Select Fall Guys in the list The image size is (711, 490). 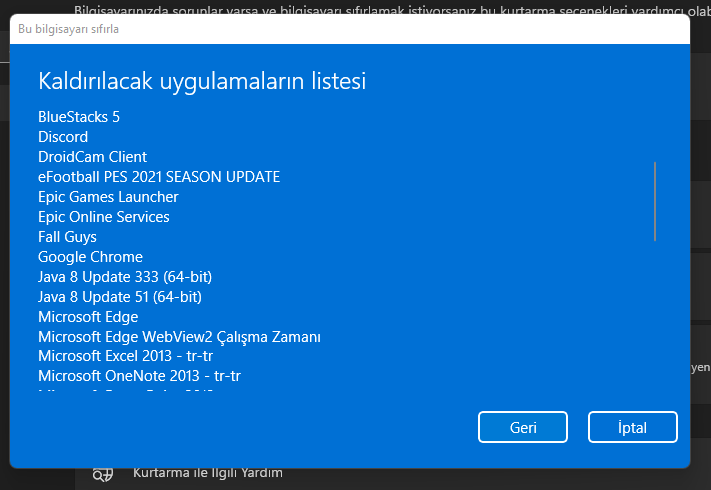pyautogui.click(x=67, y=237)
